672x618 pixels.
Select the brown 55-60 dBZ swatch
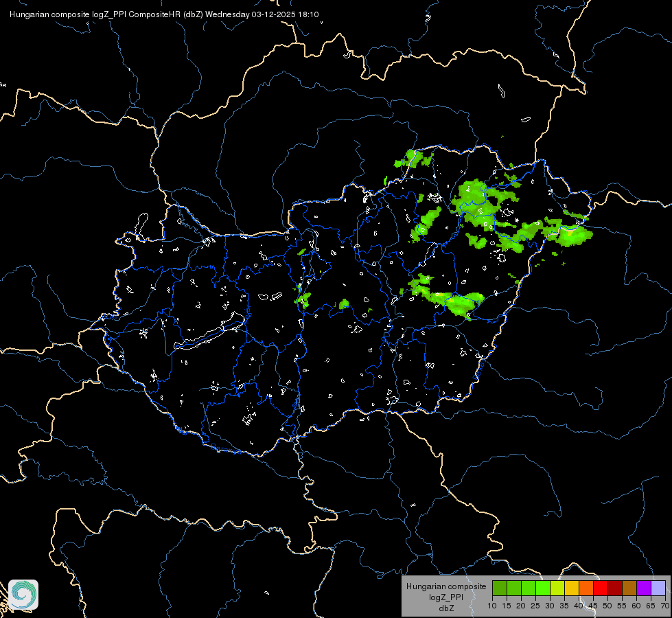pos(629,588)
